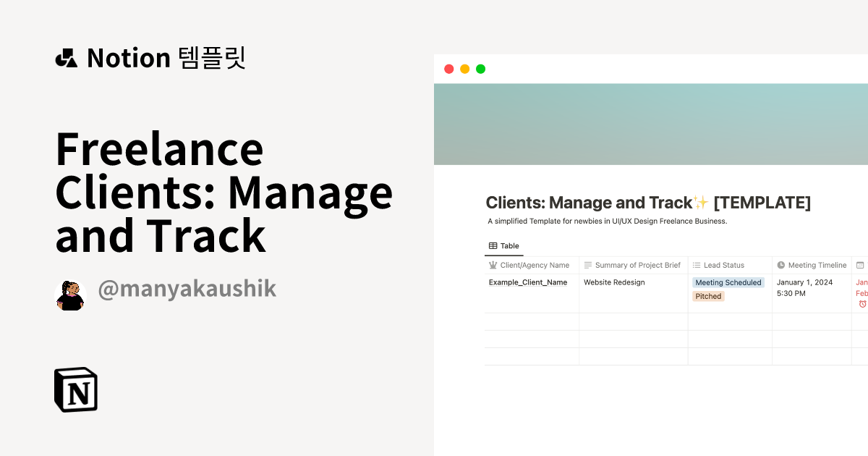
Task: Select the Pitched status tag
Action: coord(707,296)
